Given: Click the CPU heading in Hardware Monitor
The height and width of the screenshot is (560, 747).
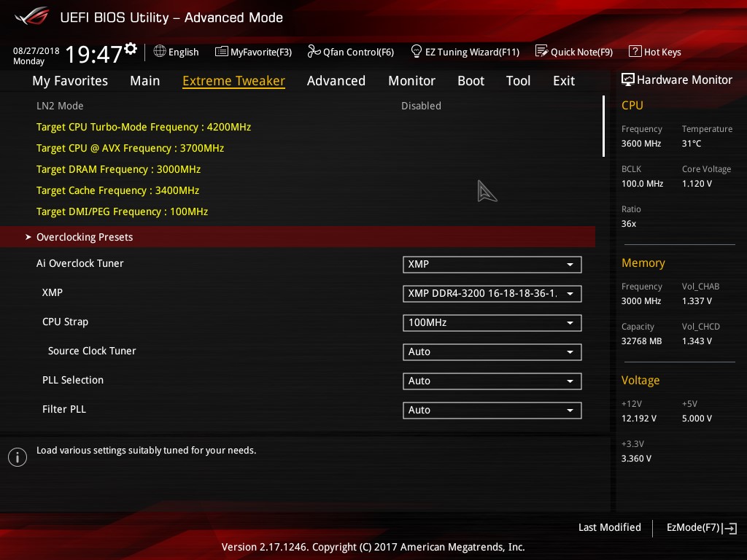Looking at the screenshot, I should [x=632, y=105].
